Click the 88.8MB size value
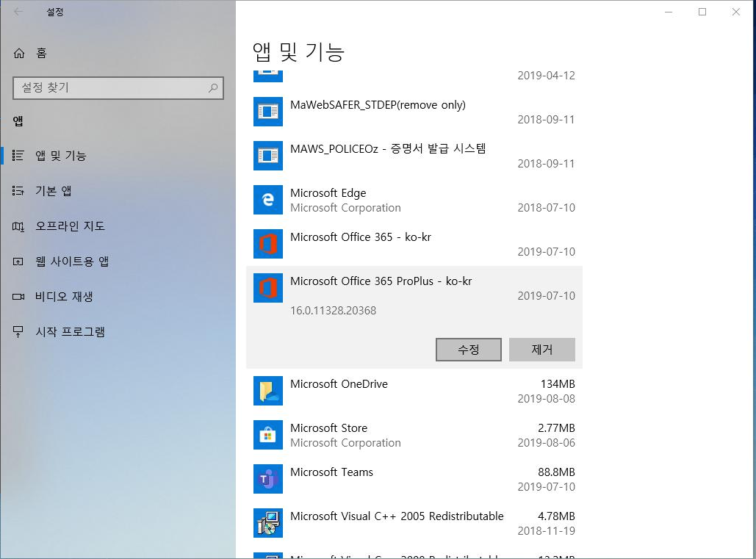 556,472
